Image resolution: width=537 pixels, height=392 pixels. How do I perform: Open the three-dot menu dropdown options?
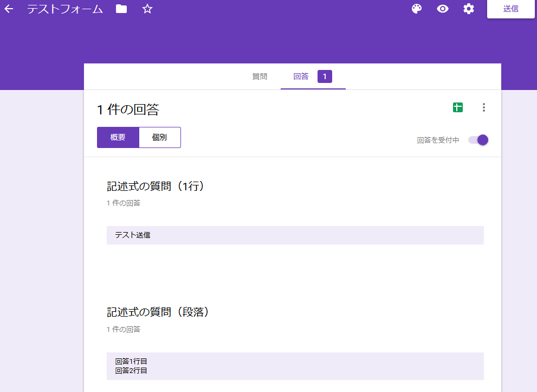click(483, 107)
